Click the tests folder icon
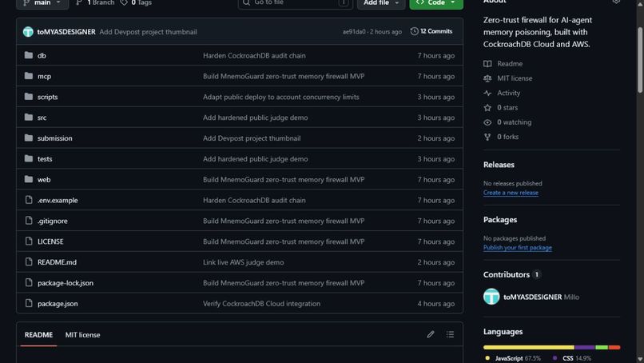 pos(28,158)
